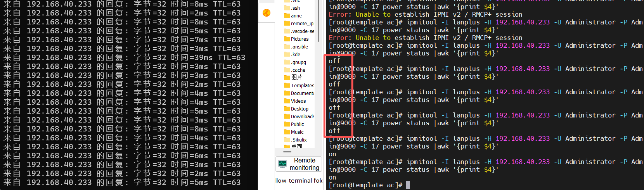Viewport: 644px width, 190px height.
Task: Open the remote_ipi folder in file tree
Action: click(x=303, y=23)
